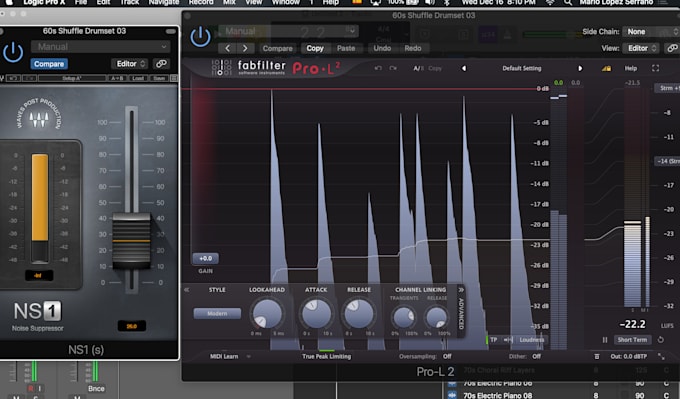Collapse the controls panel left double arrow
The image size is (680, 399).
click(186, 290)
